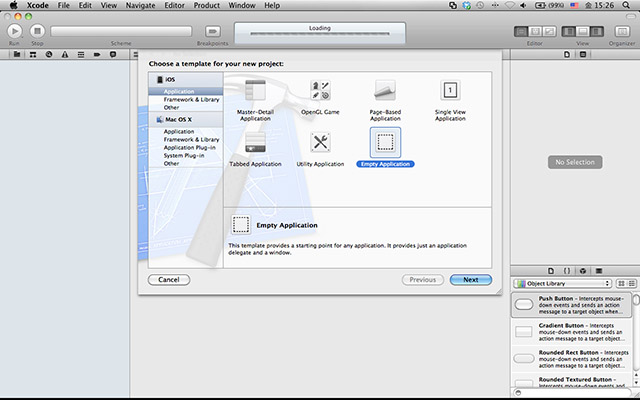This screenshot has width=640, height=400.
Task: Select Utility Application template
Action: point(320,149)
